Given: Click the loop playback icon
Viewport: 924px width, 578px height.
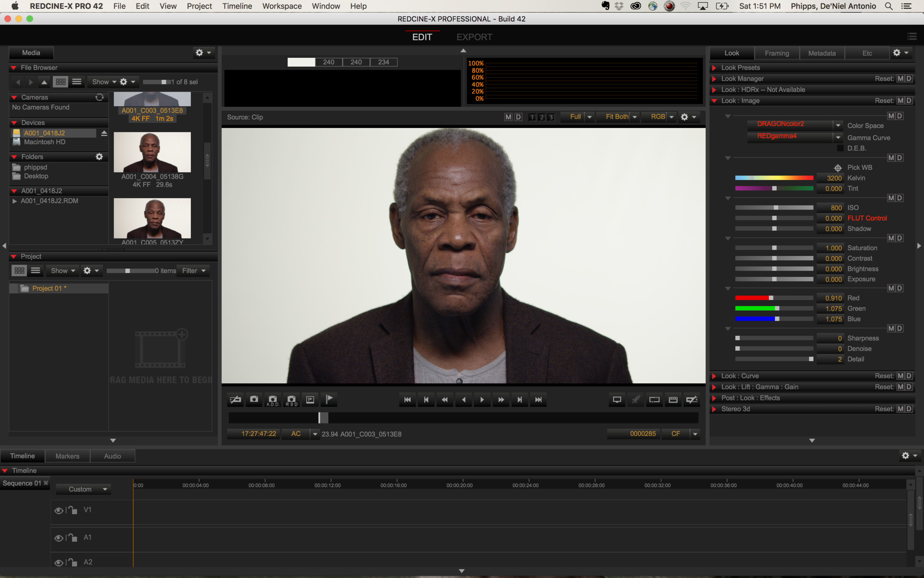Looking at the screenshot, I should click(654, 399).
